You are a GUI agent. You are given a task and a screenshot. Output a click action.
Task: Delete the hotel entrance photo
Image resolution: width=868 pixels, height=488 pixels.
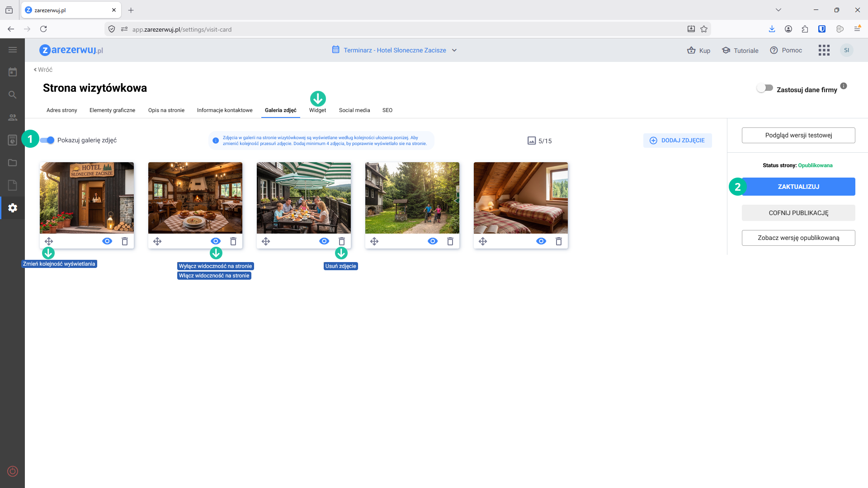tap(125, 241)
